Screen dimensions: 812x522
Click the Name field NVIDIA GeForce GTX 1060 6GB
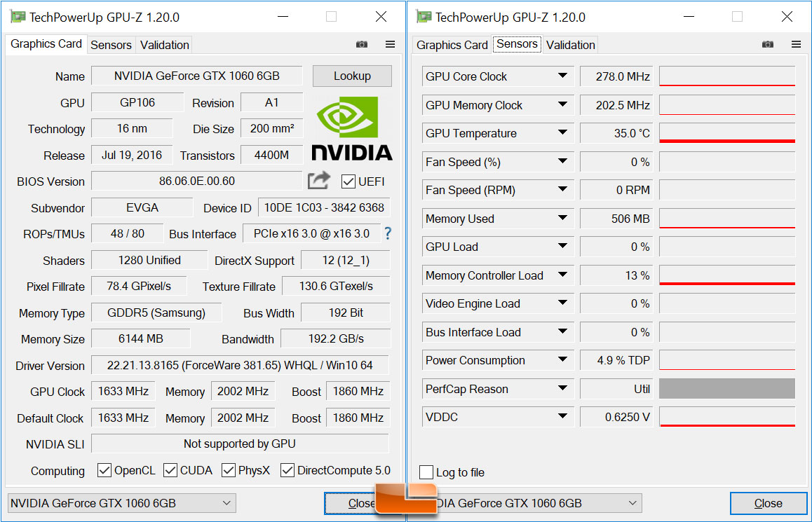pos(197,76)
